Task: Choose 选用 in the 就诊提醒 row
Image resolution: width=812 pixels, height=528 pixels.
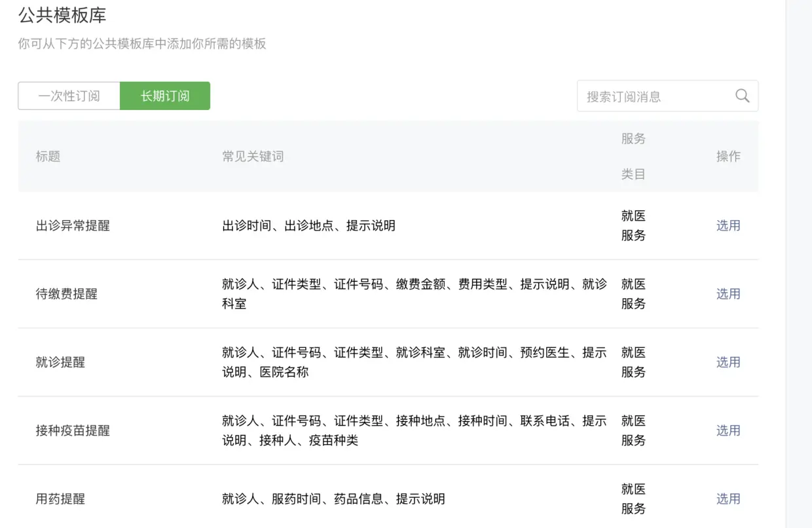Action: click(x=728, y=362)
